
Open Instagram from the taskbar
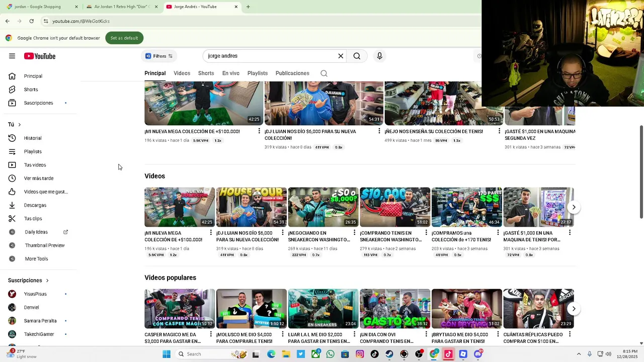coord(360,354)
